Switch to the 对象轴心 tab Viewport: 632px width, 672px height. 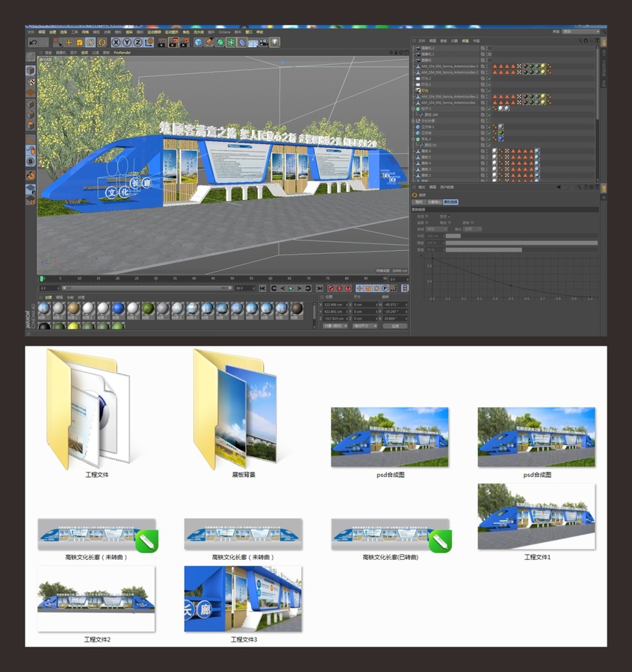434,202
